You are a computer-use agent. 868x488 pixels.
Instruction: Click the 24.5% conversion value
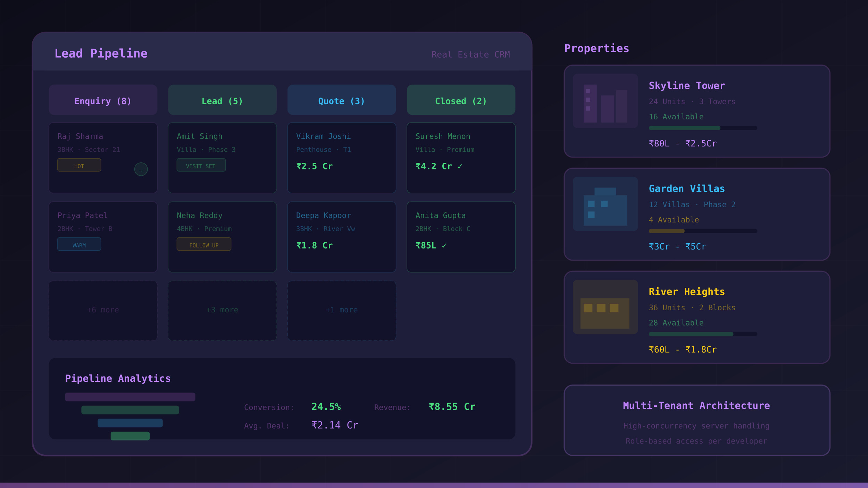pyautogui.click(x=326, y=407)
